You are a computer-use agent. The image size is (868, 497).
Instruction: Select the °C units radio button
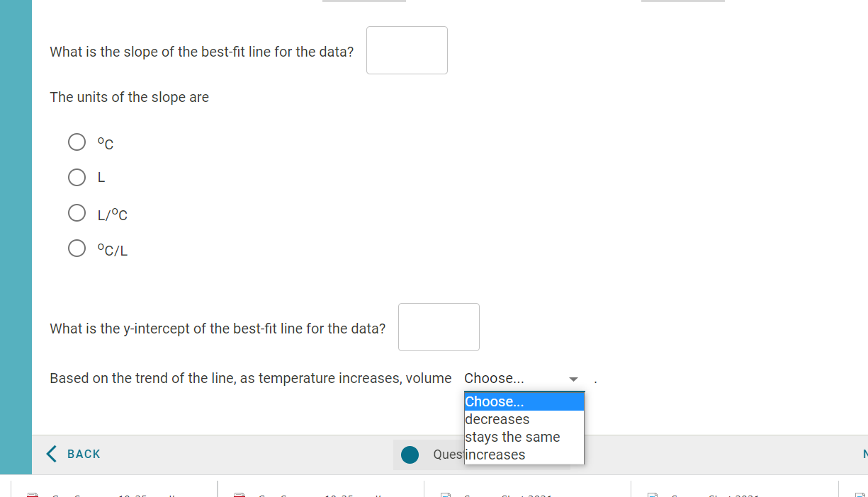tap(77, 142)
